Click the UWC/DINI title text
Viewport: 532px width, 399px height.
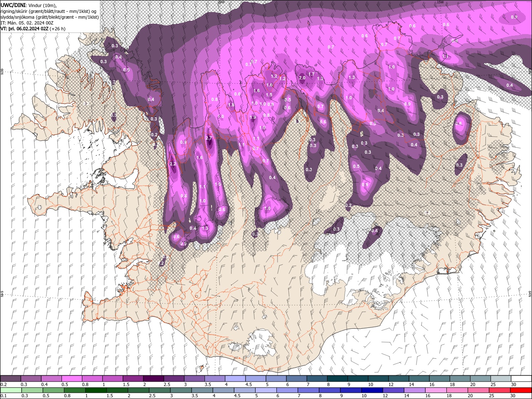point(13,5)
